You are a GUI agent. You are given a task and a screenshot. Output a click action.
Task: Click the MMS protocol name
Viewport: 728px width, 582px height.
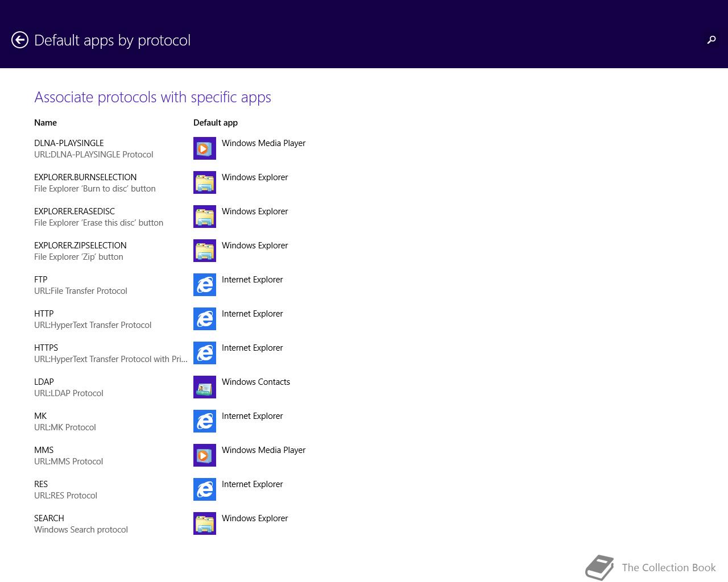(x=44, y=450)
